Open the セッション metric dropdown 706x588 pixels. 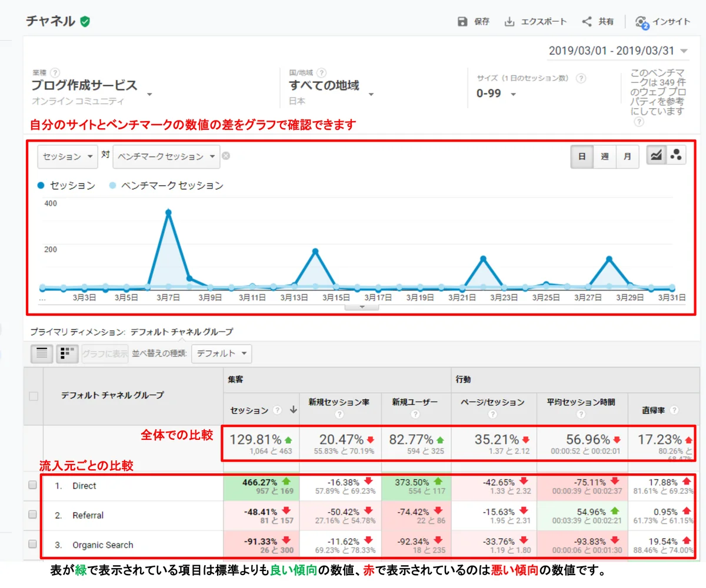(67, 156)
